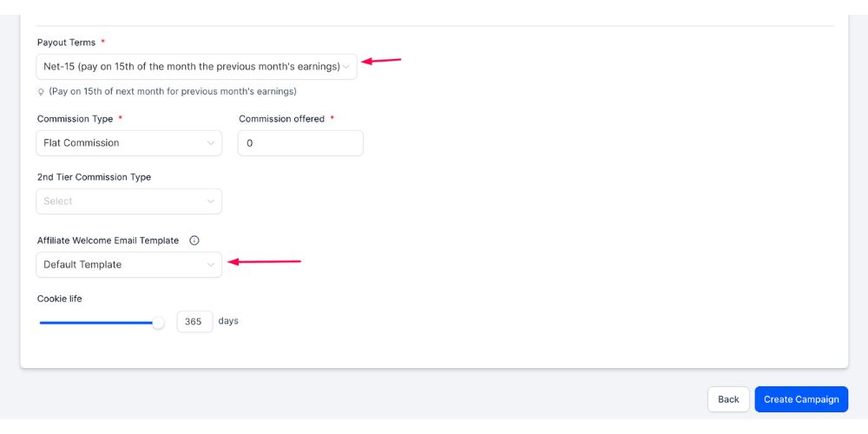Viewport: 868px width, 434px height.
Task: Select the 2nd Tier Commission Type label
Action: pos(94,177)
